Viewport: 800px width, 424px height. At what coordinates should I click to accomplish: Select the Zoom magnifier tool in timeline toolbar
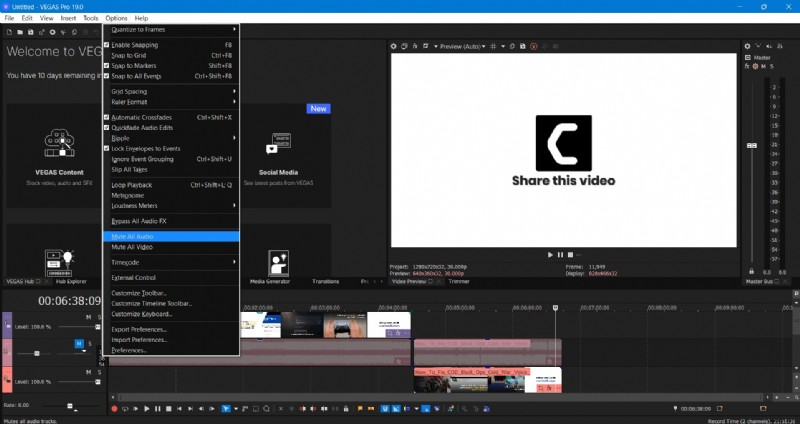266,409
